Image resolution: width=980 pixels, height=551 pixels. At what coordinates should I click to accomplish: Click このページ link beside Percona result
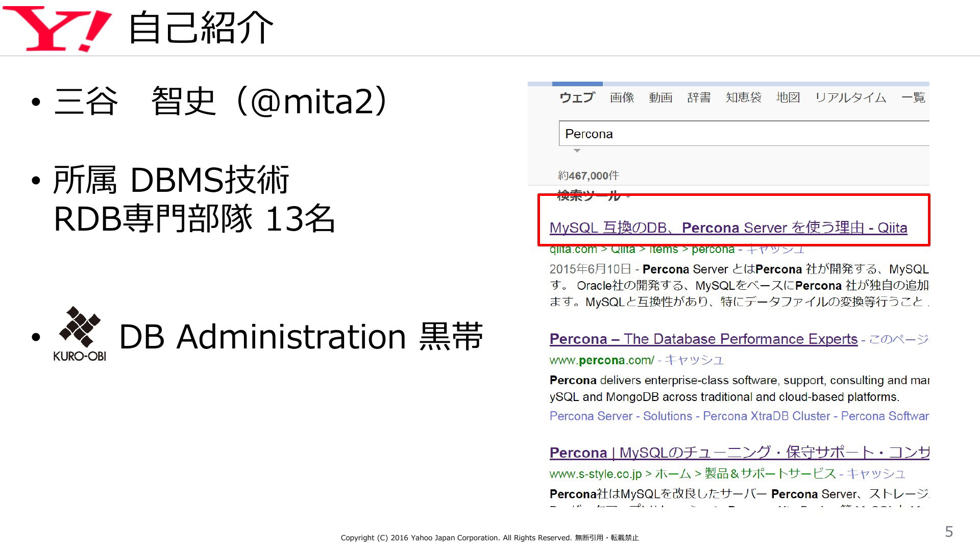[x=898, y=339]
